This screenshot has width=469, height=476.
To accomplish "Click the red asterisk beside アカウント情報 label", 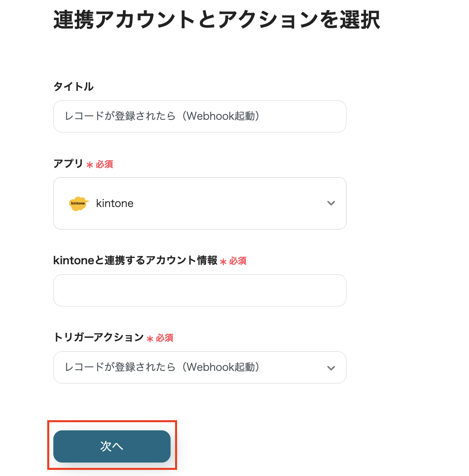I will 223,262.
